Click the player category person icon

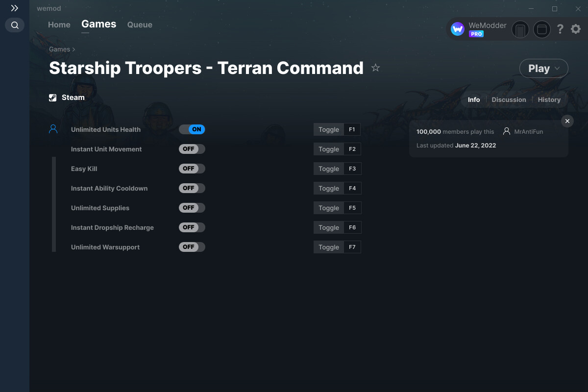(53, 129)
